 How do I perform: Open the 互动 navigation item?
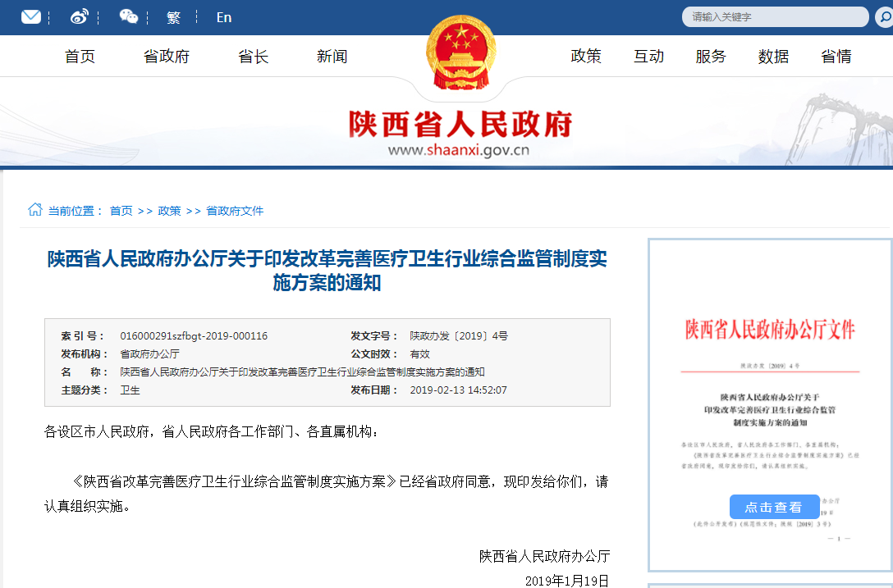tap(648, 57)
